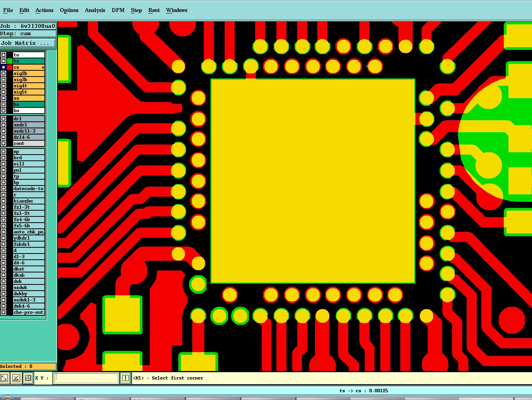Screen dimensions: 532x400
Task: Select the datecode-to layer name
Action: point(29,189)
